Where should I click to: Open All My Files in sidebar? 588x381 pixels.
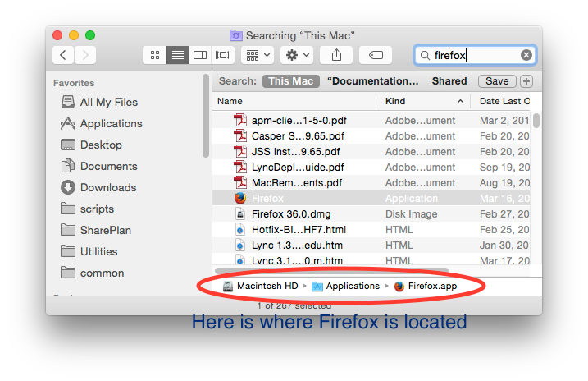click(99, 102)
